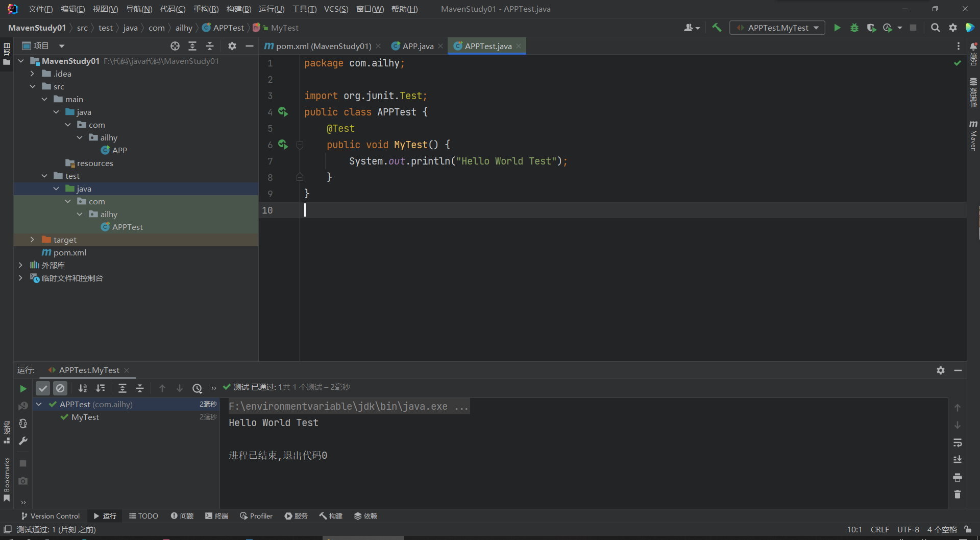This screenshot has width=980, height=540.
Task: Expand 临时文件和控制台 node
Action: click(20, 278)
